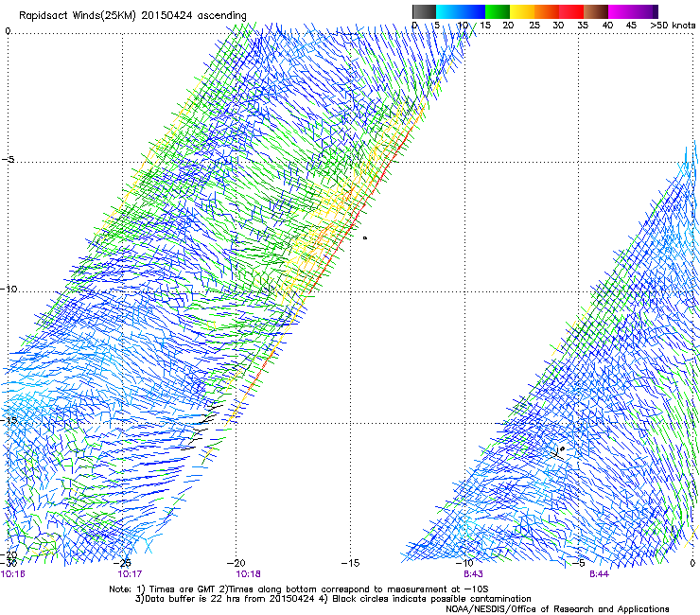The image size is (700, 615).
Task: Click the gray 0-5 knots legend swatch
Action: point(424,11)
